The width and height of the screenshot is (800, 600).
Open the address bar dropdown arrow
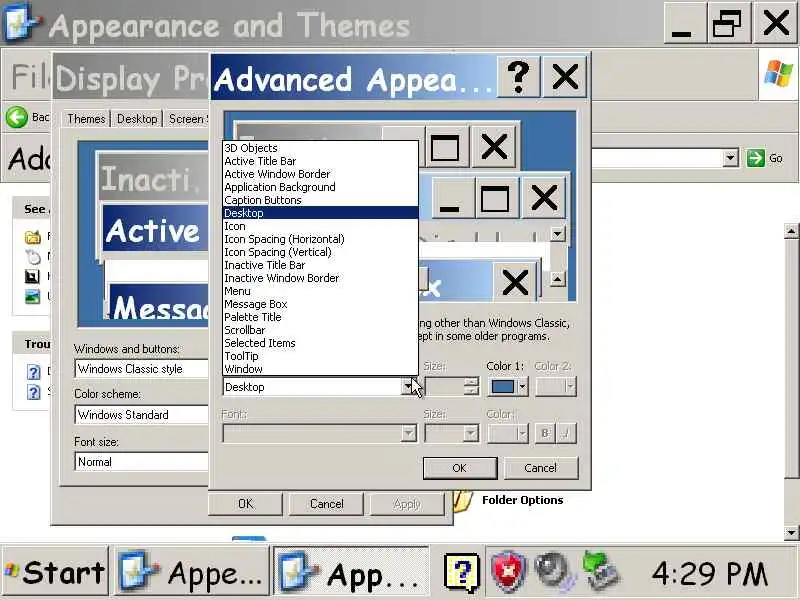[x=731, y=158]
